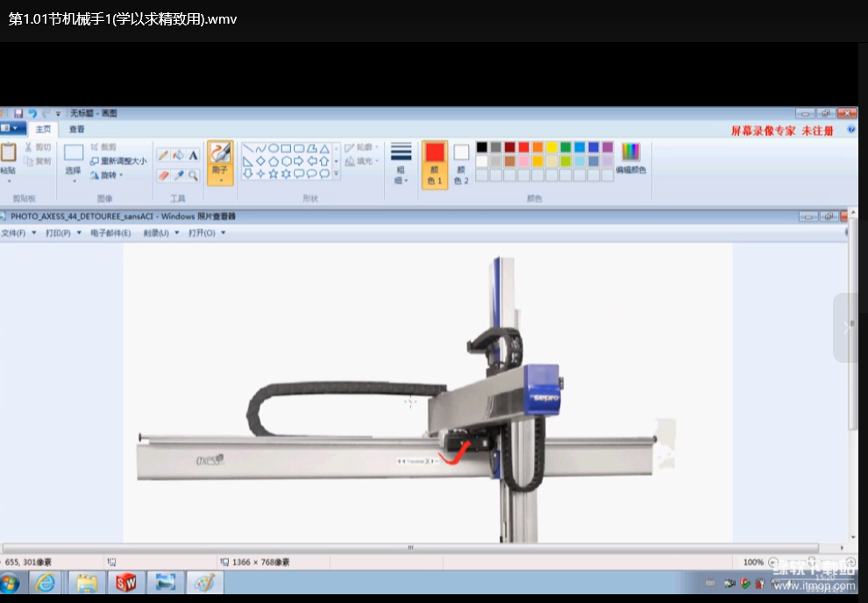The width and height of the screenshot is (868, 603).
Task: Select the Magnifier tool
Action: [x=193, y=175]
